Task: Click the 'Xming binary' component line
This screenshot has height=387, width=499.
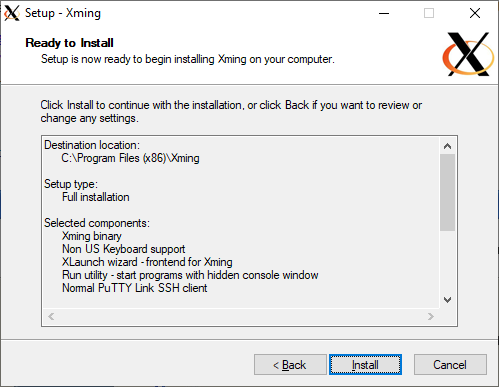Action: [x=92, y=236]
